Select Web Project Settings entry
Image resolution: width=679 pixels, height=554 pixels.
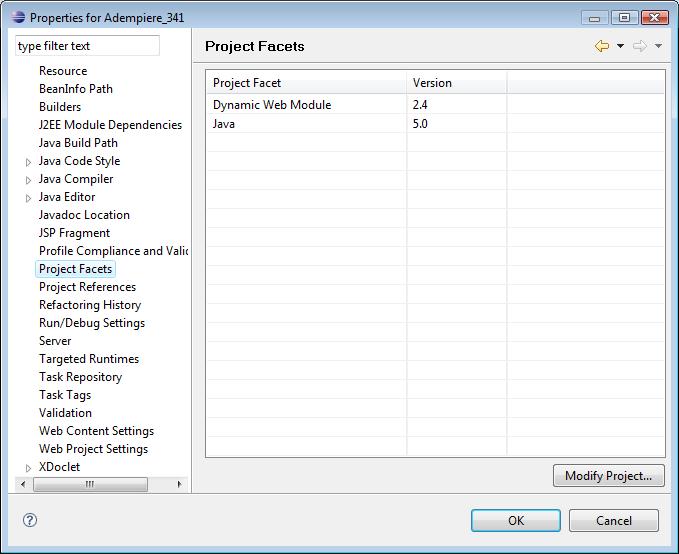94,449
